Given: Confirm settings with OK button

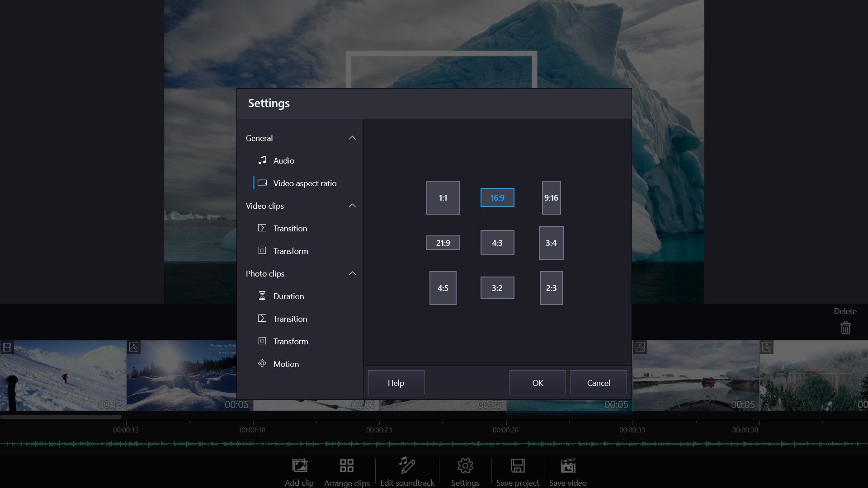Looking at the screenshot, I should (x=538, y=383).
